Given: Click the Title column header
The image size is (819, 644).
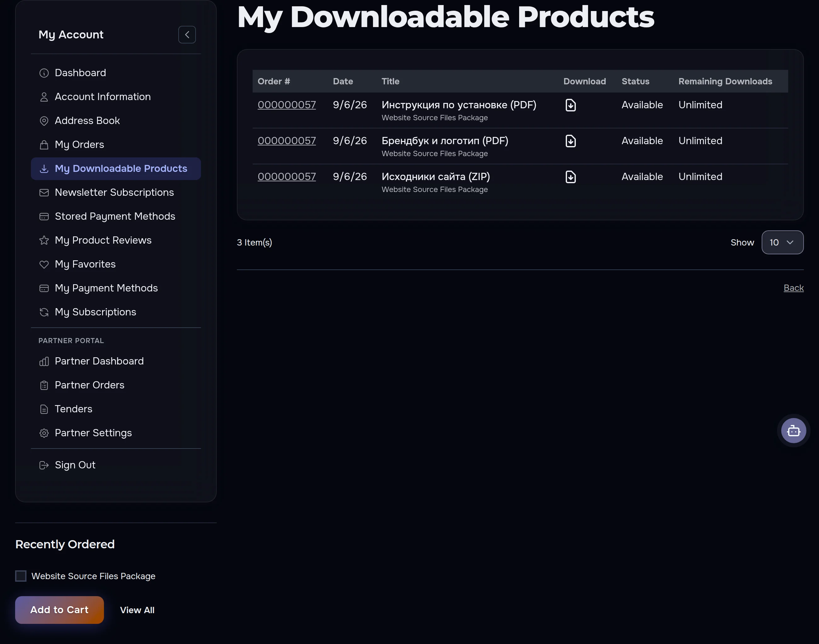Looking at the screenshot, I should click(x=391, y=82).
